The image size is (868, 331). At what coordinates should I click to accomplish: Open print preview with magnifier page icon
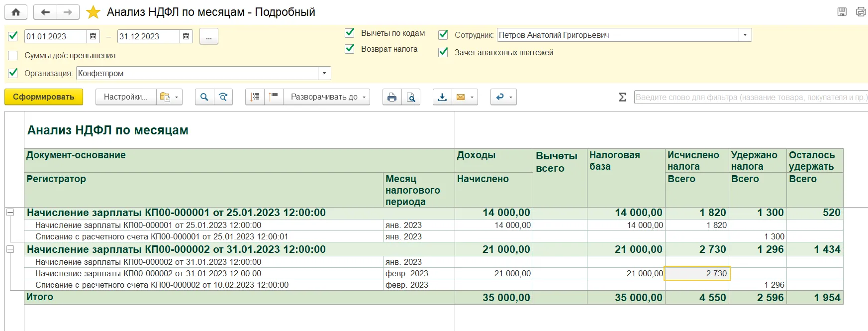(411, 97)
